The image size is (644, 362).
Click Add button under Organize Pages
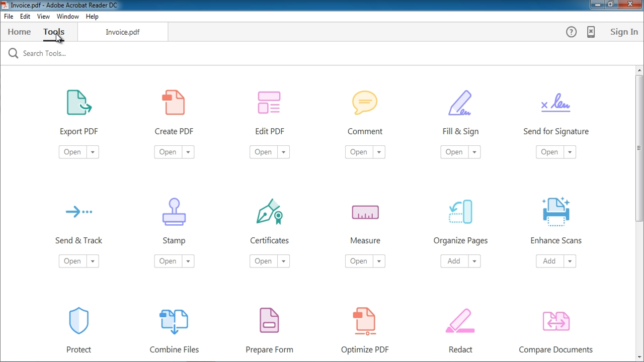pyautogui.click(x=454, y=261)
